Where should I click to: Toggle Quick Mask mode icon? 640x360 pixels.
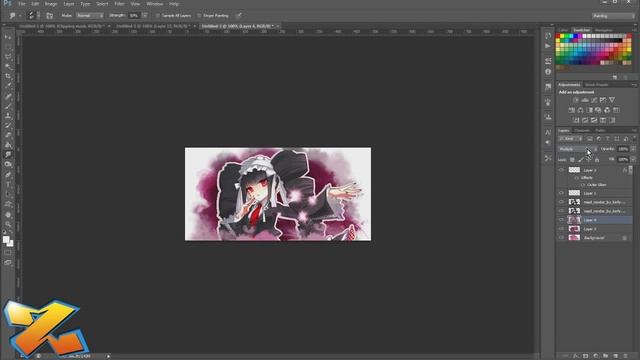point(8,253)
